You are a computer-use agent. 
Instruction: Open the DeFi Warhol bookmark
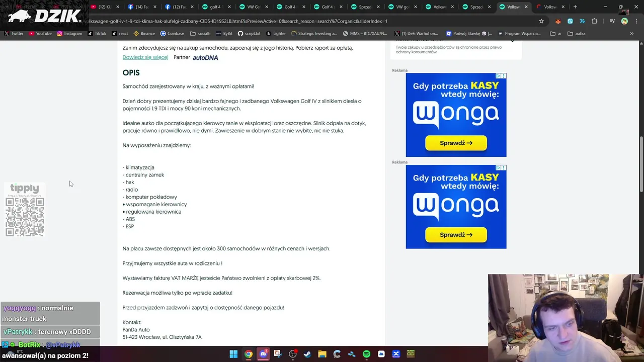(416, 34)
